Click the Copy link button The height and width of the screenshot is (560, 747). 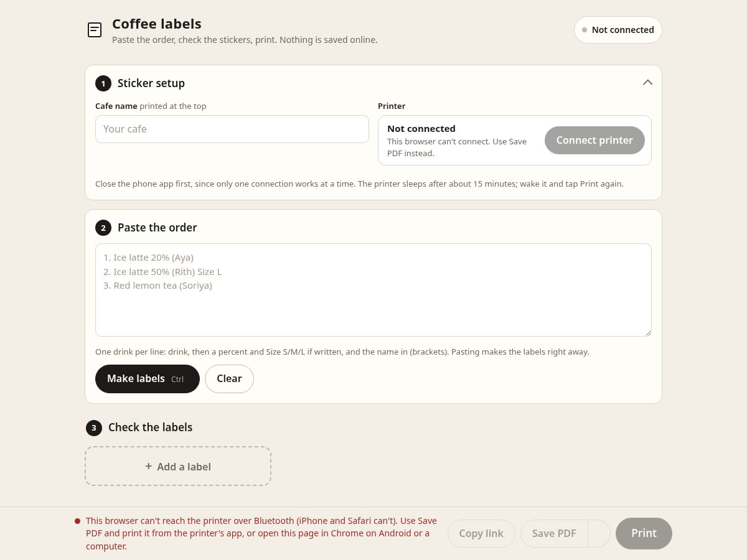coord(481,533)
